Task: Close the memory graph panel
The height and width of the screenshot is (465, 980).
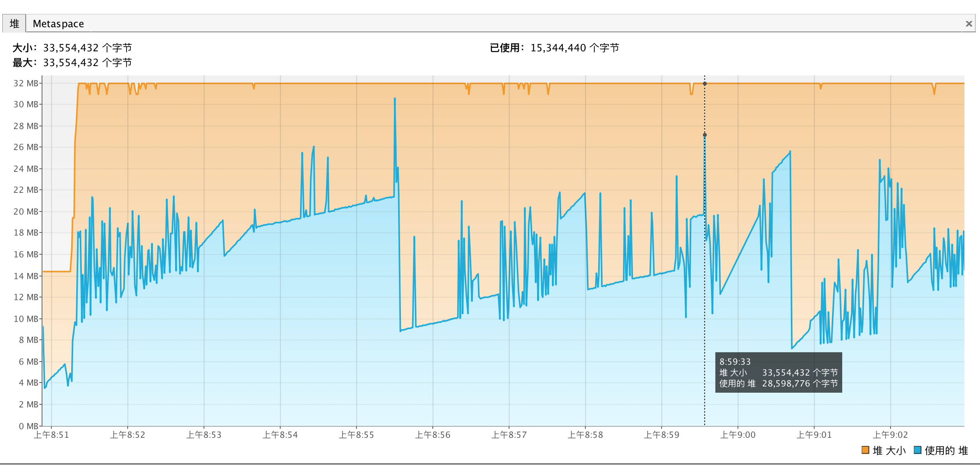Action: [969, 24]
